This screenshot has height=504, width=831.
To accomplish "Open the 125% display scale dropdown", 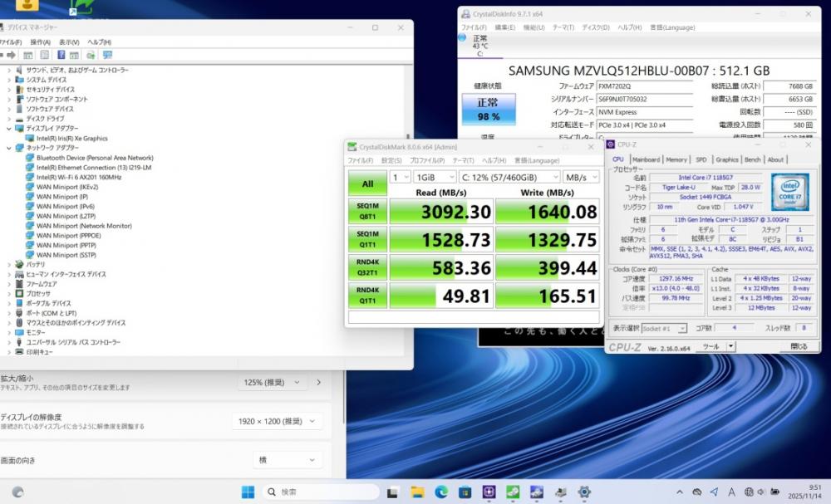I will coord(273,383).
